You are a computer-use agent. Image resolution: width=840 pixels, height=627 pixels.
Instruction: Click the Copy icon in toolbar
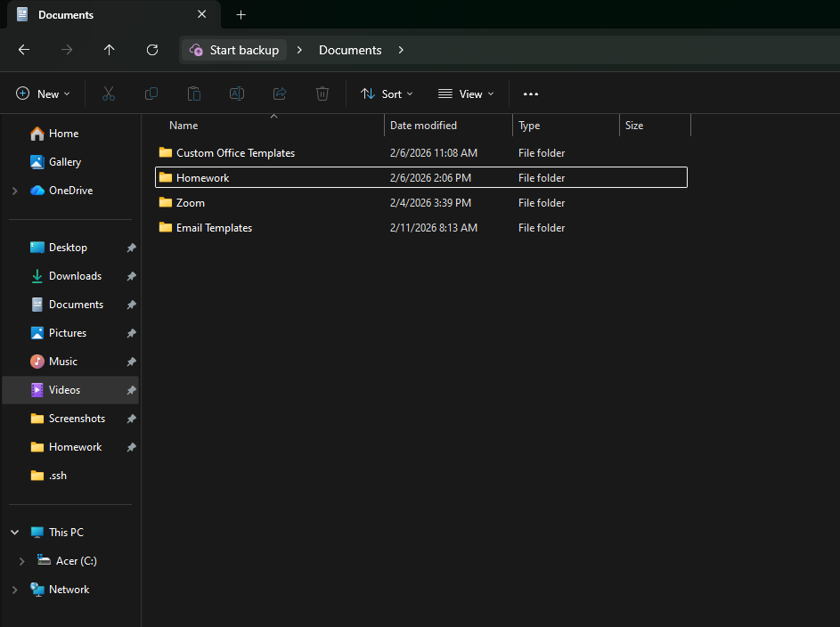(x=151, y=94)
